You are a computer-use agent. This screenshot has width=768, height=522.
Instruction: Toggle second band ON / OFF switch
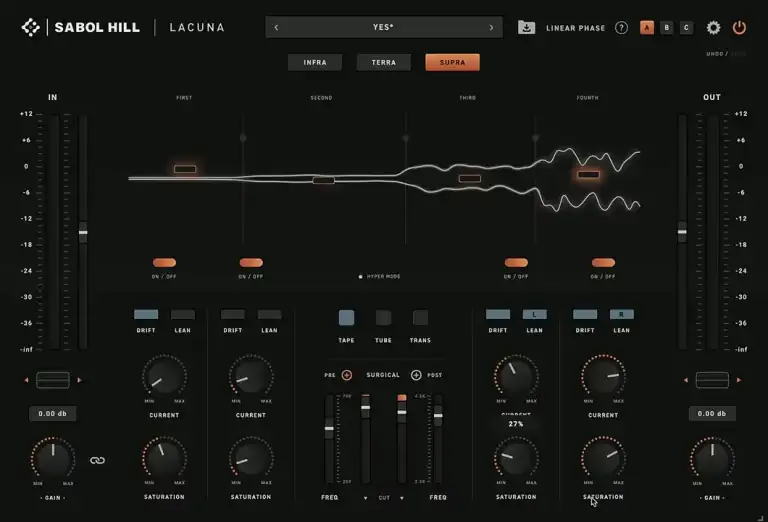pos(251,263)
